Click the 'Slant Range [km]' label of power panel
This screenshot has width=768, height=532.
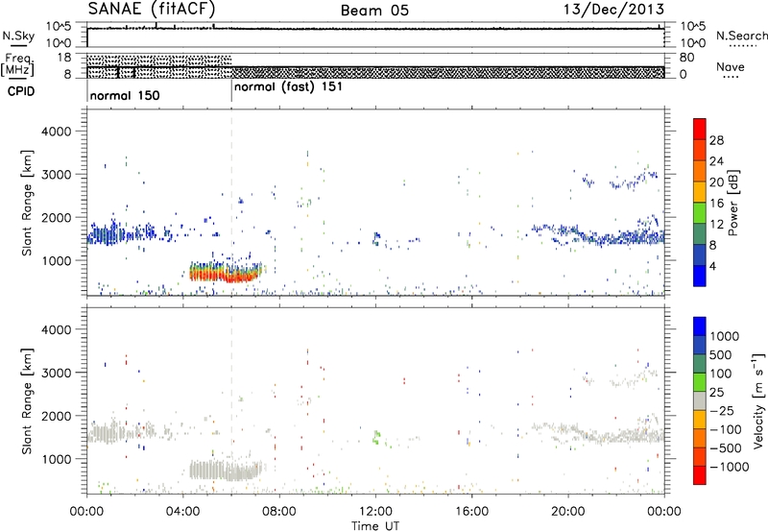27,203
